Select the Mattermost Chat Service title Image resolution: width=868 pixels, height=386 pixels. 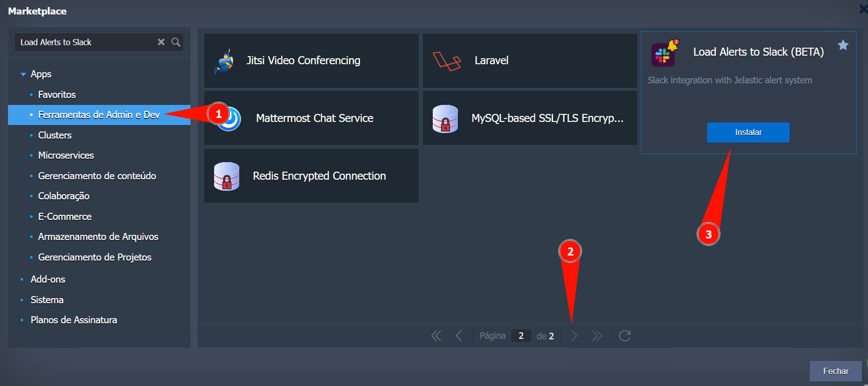[x=315, y=118]
